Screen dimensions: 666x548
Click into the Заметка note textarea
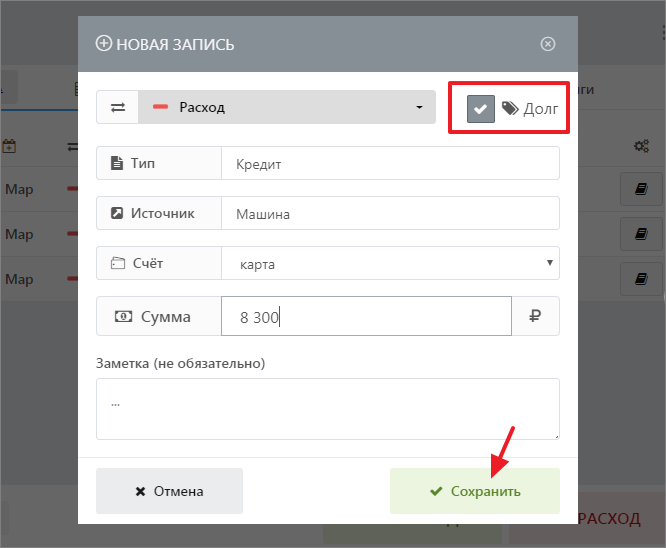pos(327,408)
